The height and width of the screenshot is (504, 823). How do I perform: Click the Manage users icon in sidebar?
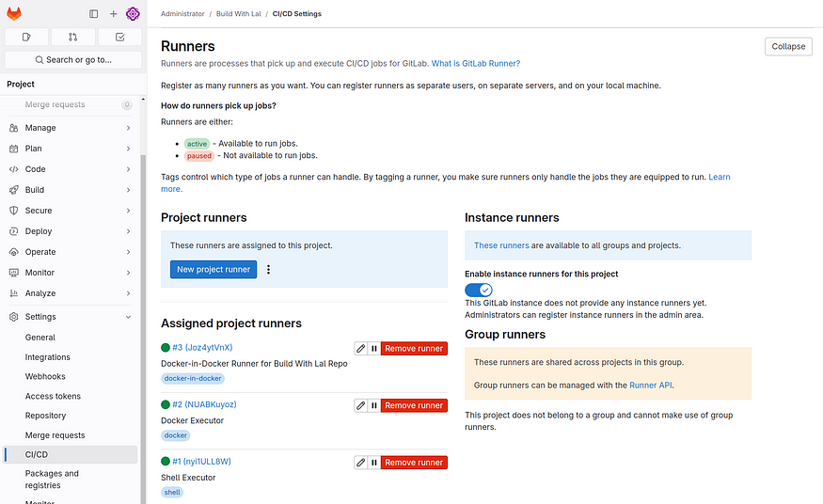tap(14, 128)
